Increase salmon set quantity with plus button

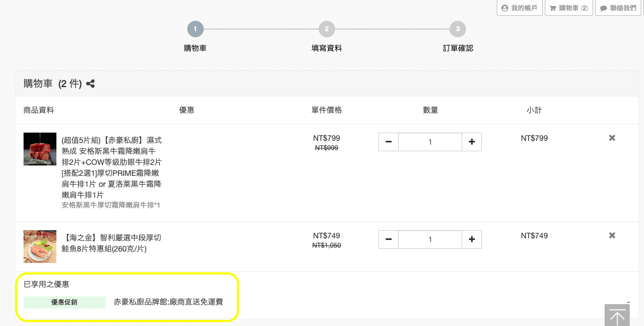(472, 239)
